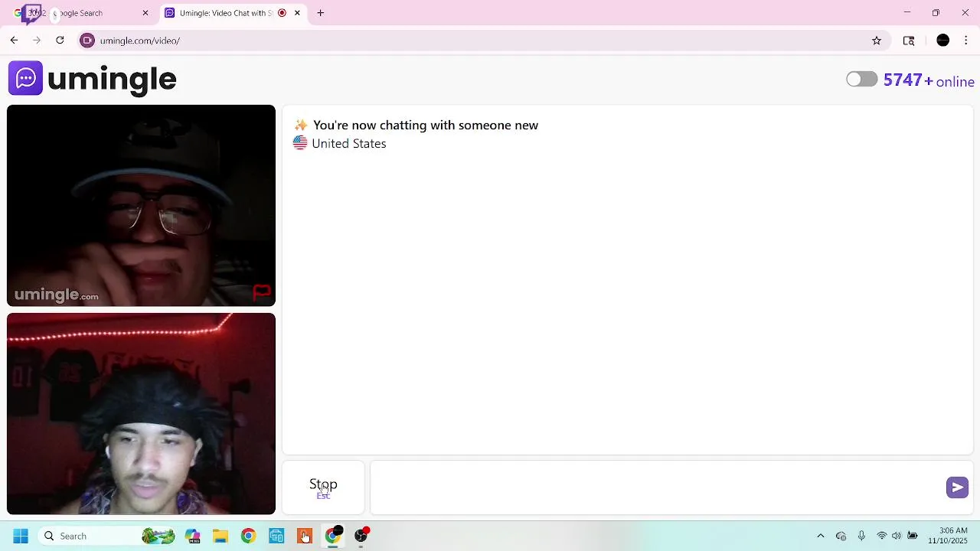Click the browser forward arrow
The height and width of the screenshot is (551, 980).
coord(36,41)
